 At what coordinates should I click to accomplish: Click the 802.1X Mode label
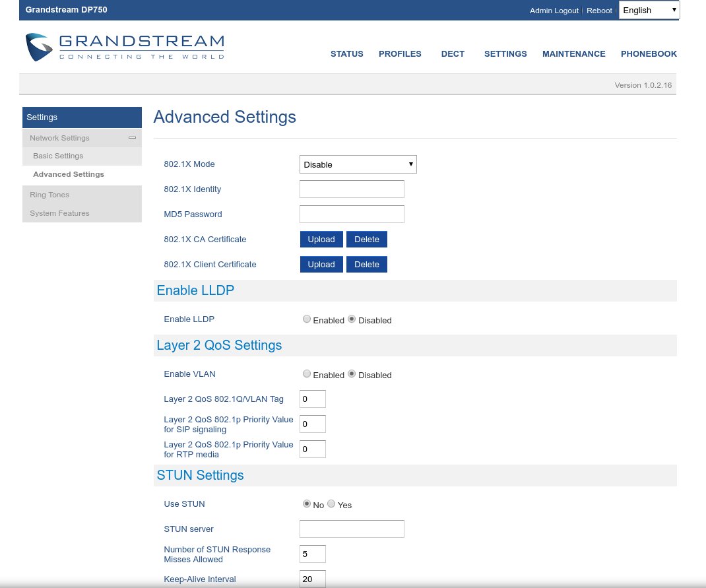pos(189,164)
